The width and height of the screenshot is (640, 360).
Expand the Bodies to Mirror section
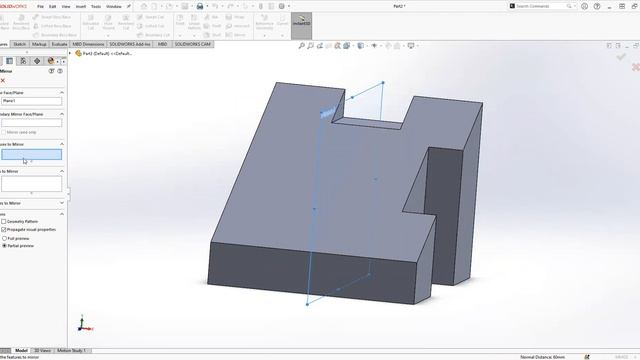coord(62,203)
